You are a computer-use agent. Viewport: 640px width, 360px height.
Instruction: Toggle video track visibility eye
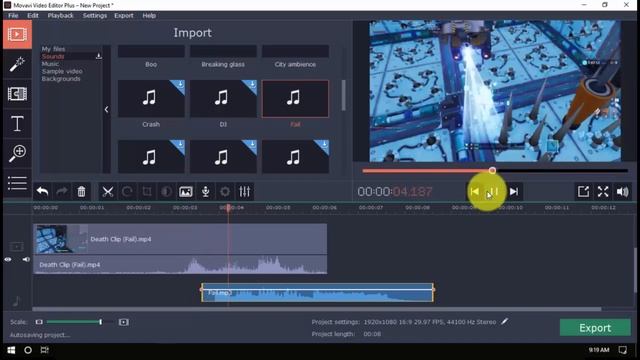(8, 259)
